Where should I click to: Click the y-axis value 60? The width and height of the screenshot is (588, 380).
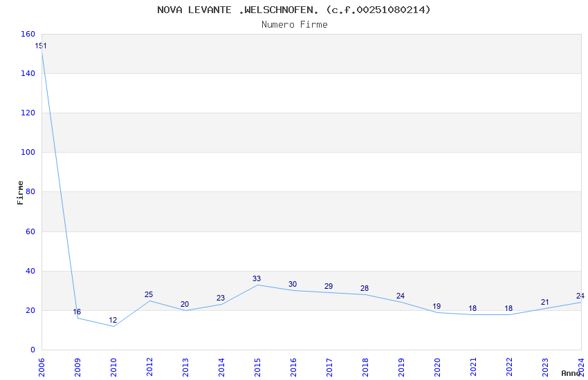[x=30, y=231]
